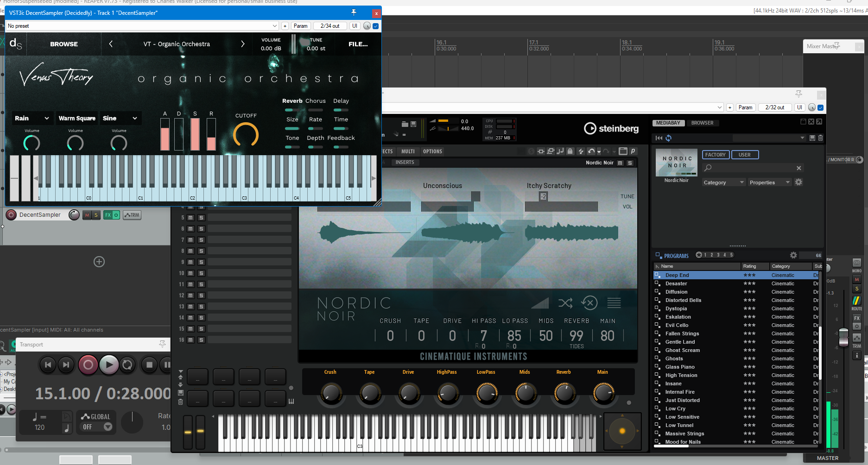Open Sine sample dropdown
Screen dimensions: 868x465
pyautogui.click(x=120, y=118)
